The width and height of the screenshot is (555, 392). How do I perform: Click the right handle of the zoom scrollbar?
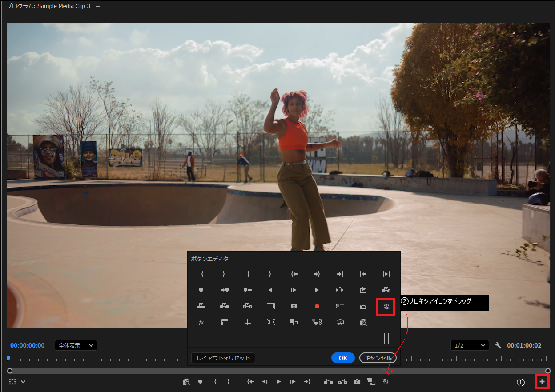tap(548, 371)
